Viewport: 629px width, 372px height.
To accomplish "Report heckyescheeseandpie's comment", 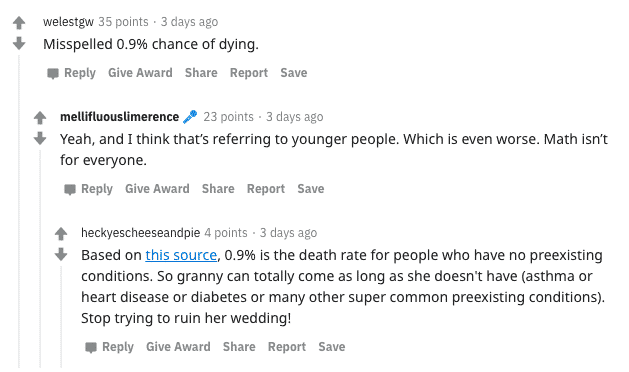I will click(x=286, y=347).
